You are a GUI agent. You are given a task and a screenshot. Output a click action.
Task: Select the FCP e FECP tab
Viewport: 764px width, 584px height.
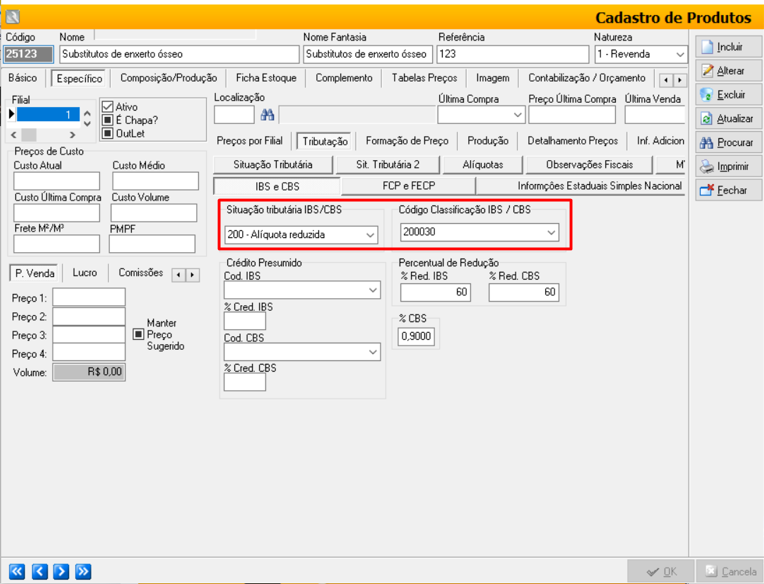coord(408,186)
